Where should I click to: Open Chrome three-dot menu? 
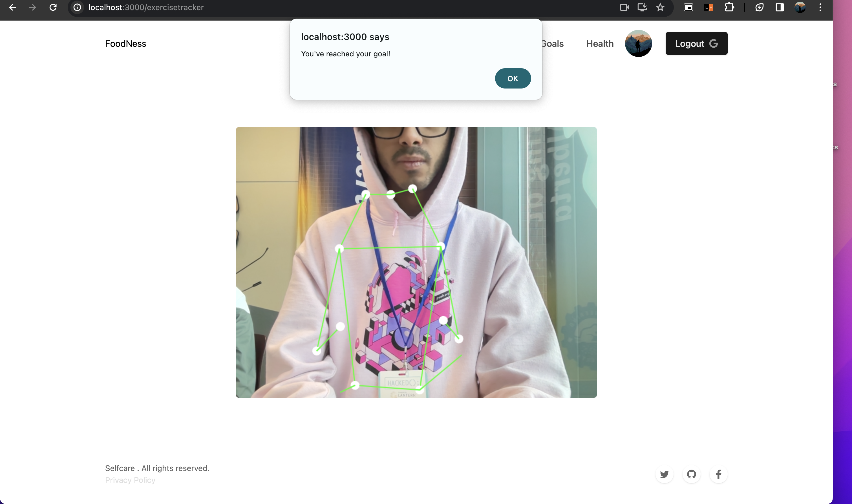(820, 7)
